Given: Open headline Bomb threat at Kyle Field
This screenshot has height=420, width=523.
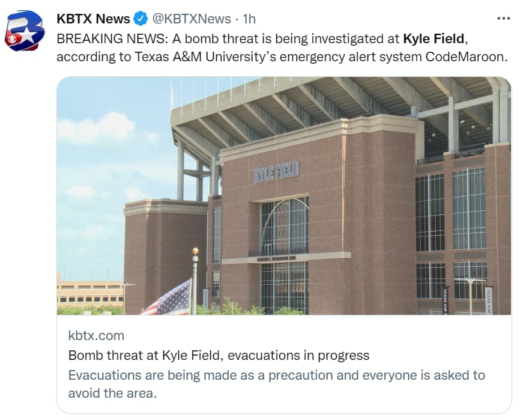Looking at the screenshot, I should tap(219, 355).
